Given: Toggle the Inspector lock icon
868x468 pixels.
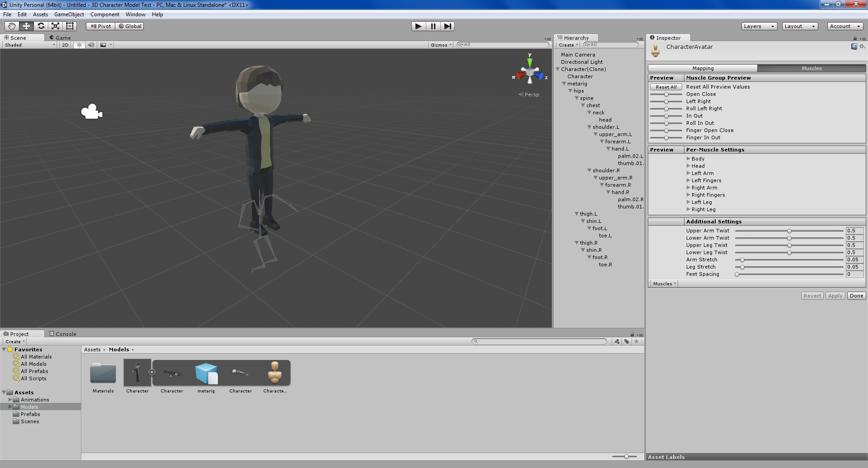Looking at the screenshot, I should 855,38.
